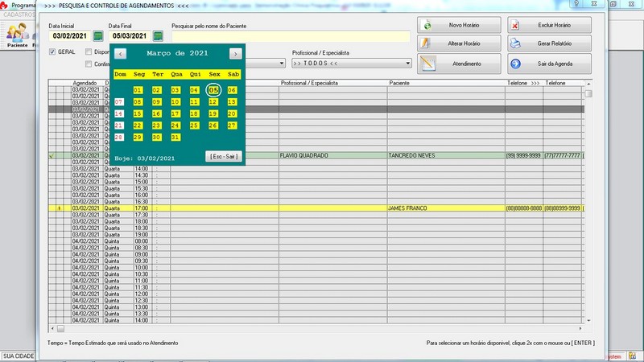Open the Profissional / Especialista TODOS dropdown
This screenshot has width=644, height=362.
(x=352, y=64)
